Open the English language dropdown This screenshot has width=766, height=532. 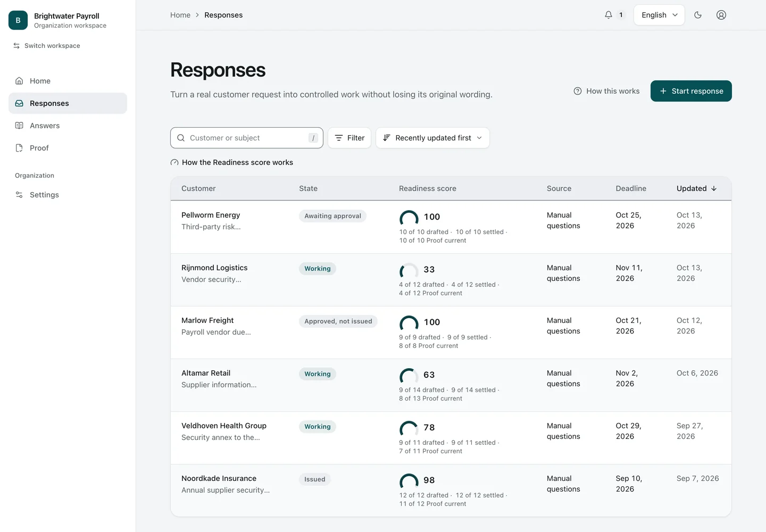(x=659, y=15)
